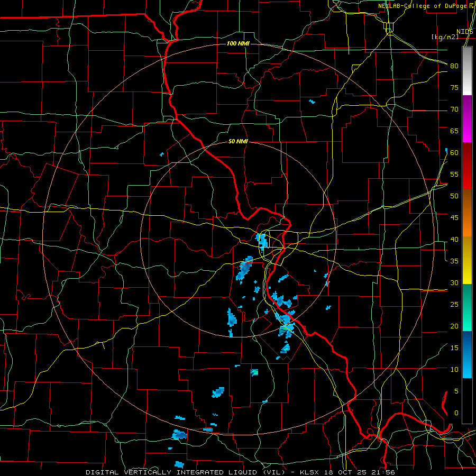Click the white-gray segment of the color bar
This screenshot has height=476, width=476.
click(467, 71)
